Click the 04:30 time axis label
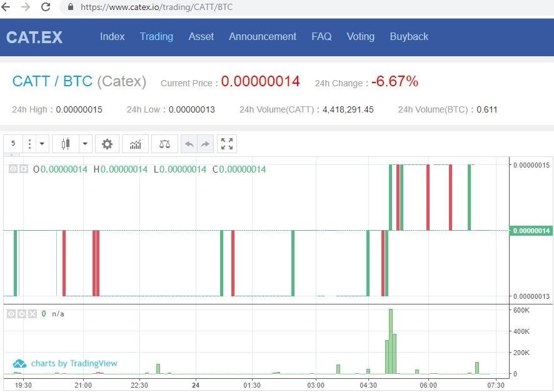This screenshot has height=392, width=554. coord(368,385)
